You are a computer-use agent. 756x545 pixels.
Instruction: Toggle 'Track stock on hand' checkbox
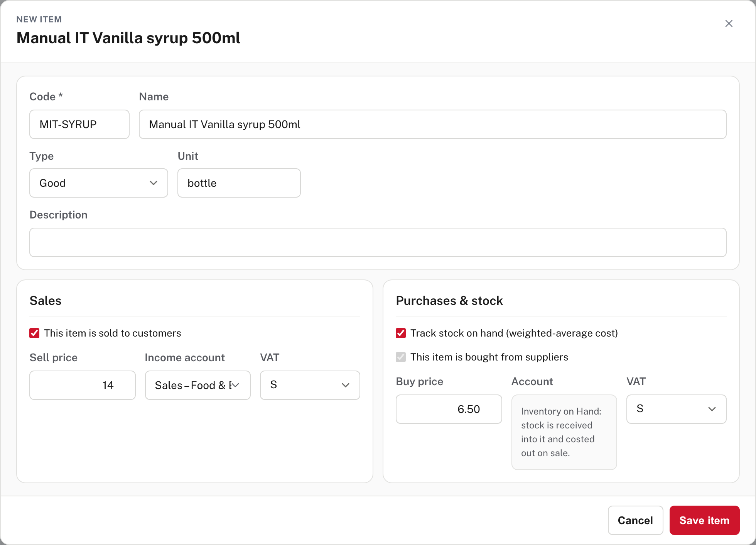[x=401, y=333]
